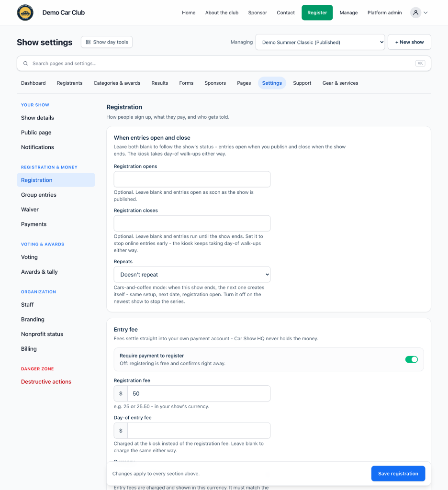Select Registration in sidebar

click(x=56, y=180)
